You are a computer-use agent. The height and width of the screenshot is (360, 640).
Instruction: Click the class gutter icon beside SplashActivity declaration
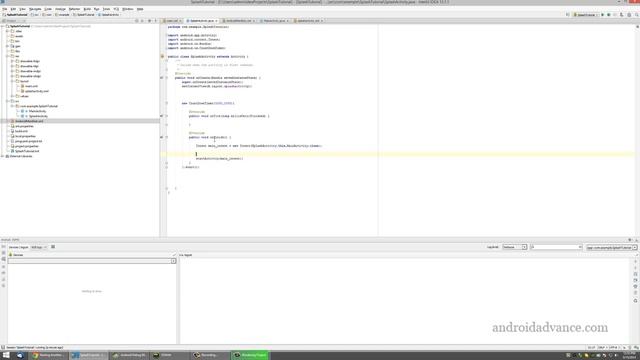(162, 56)
